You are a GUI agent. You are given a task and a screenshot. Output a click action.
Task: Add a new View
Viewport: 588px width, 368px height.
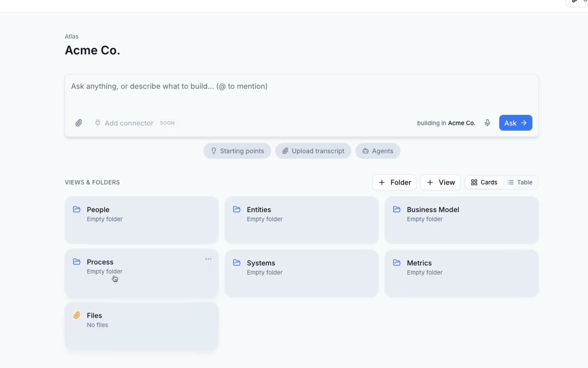pos(440,182)
